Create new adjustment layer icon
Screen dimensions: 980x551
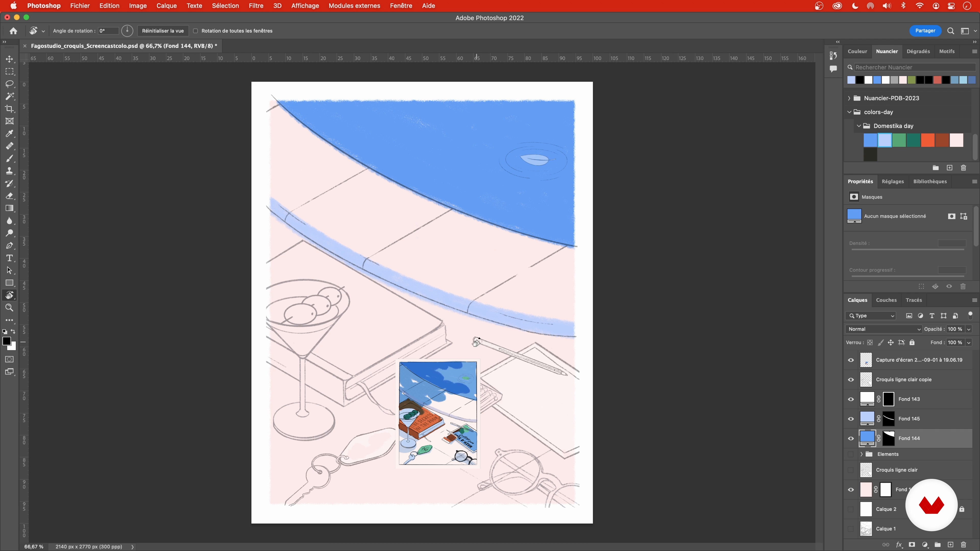pyautogui.click(x=925, y=545)
